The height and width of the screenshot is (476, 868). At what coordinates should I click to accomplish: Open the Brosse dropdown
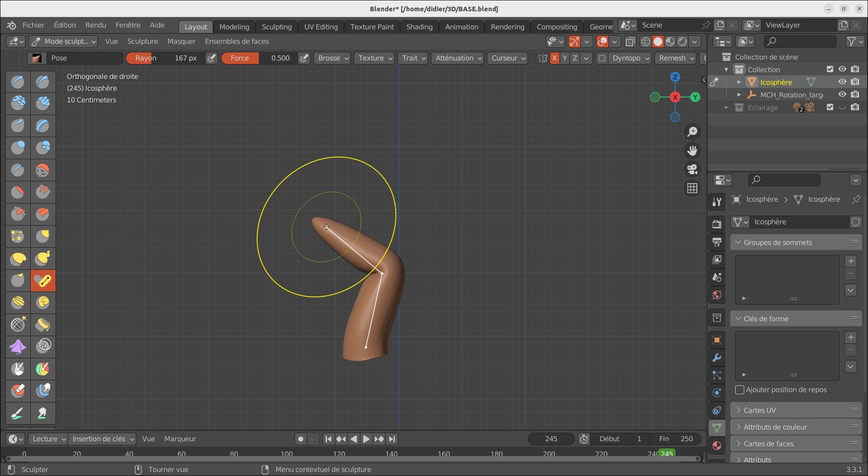click(332, 58)
